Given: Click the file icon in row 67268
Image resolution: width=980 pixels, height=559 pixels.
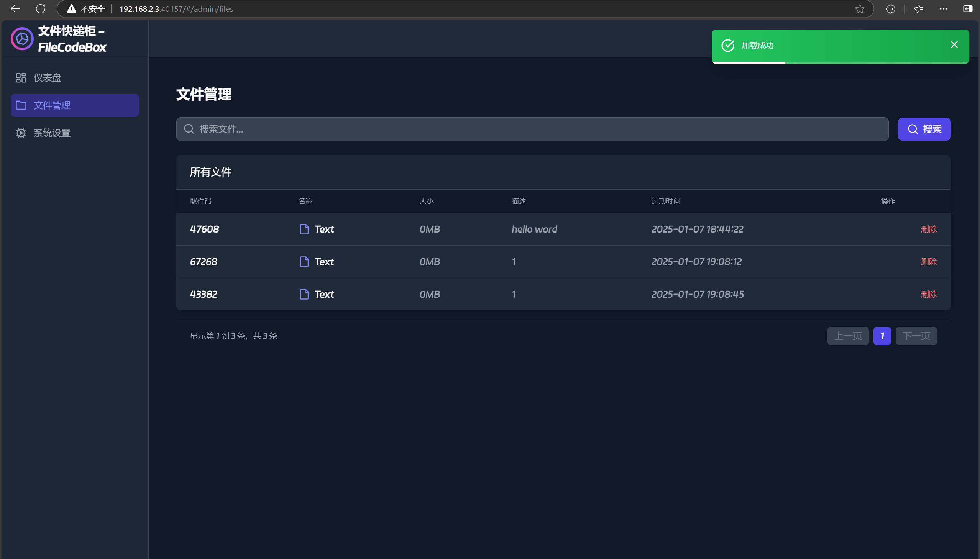Looking at the screenshot, I should [304, 262].
